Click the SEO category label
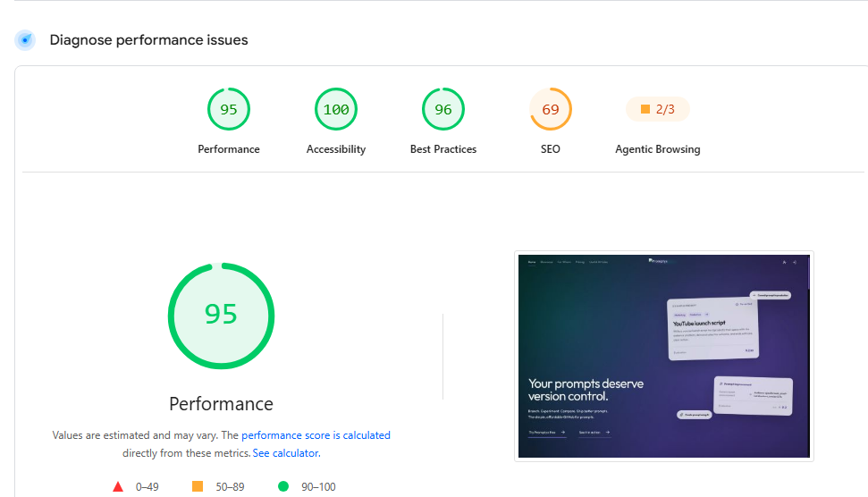868x497 pixels. tap(551, 149)
